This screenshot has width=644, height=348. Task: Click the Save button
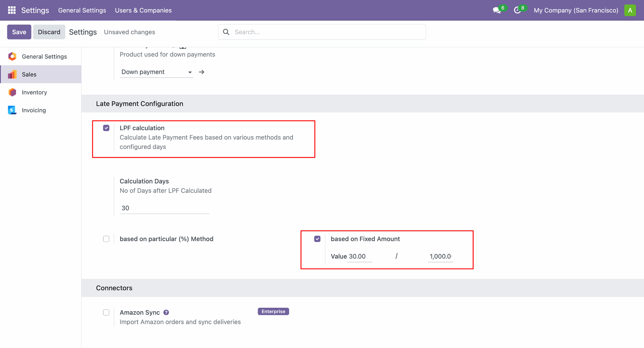pyautogui.click(x=19, y=32)
